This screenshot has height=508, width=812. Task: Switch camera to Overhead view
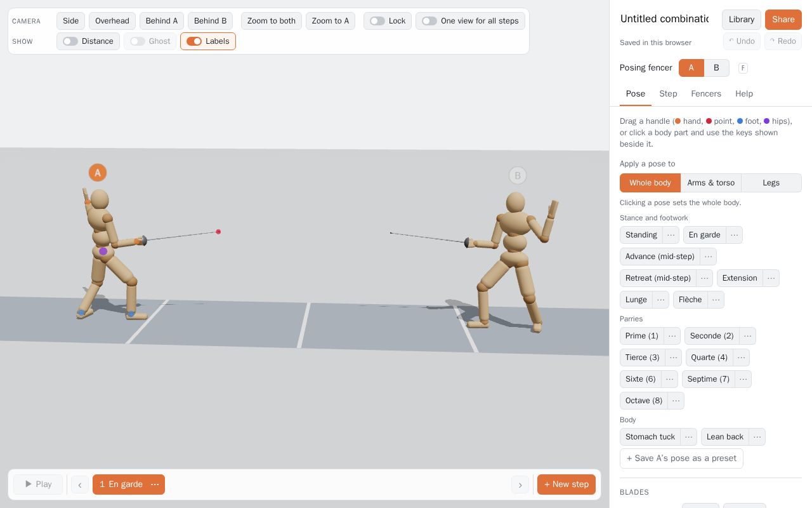[112, 21]
